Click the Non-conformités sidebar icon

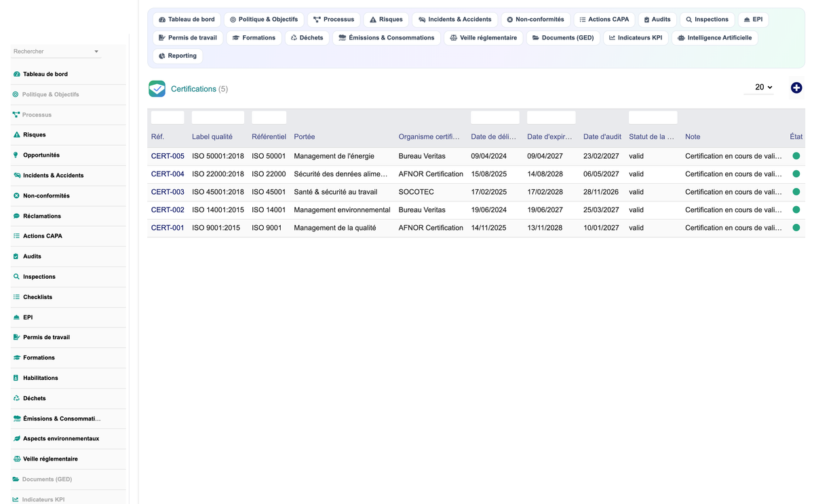tap(16, 195)
